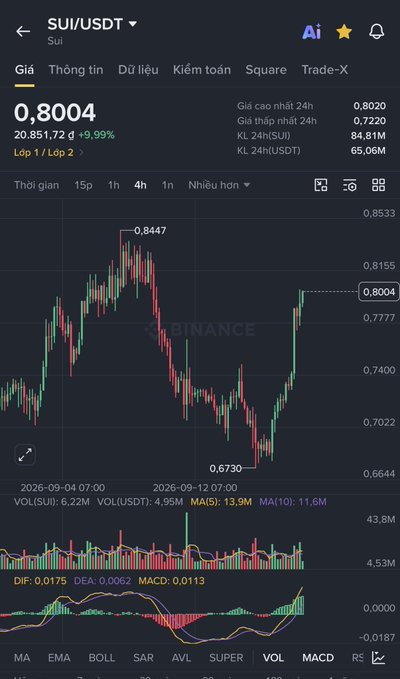Click the KL 24h(USDT) value 65,06M
This screenshot has height=679, width=400.
368,151
